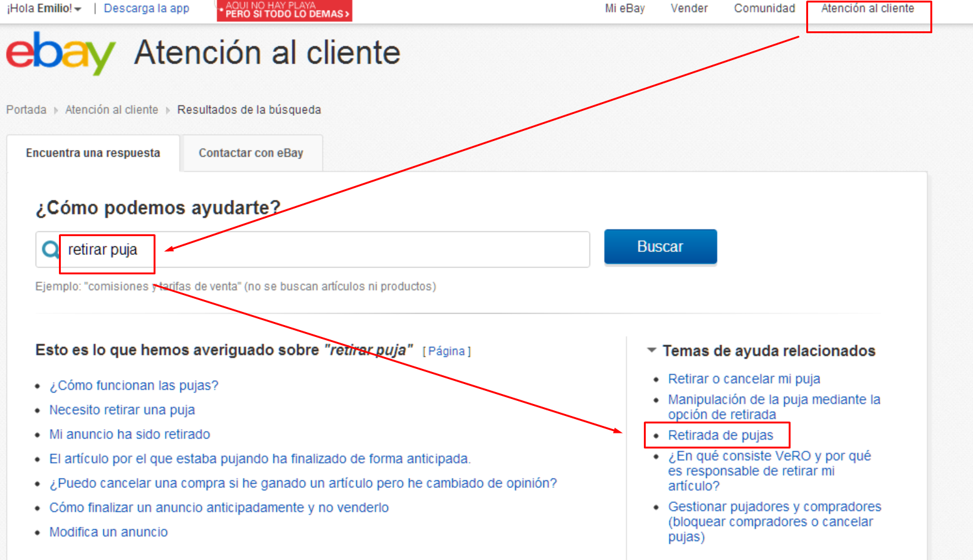The height and width of the screenshot is (560, 973).
Task: Select Encuentra una respuesta tab
Action: coord(93,153)
